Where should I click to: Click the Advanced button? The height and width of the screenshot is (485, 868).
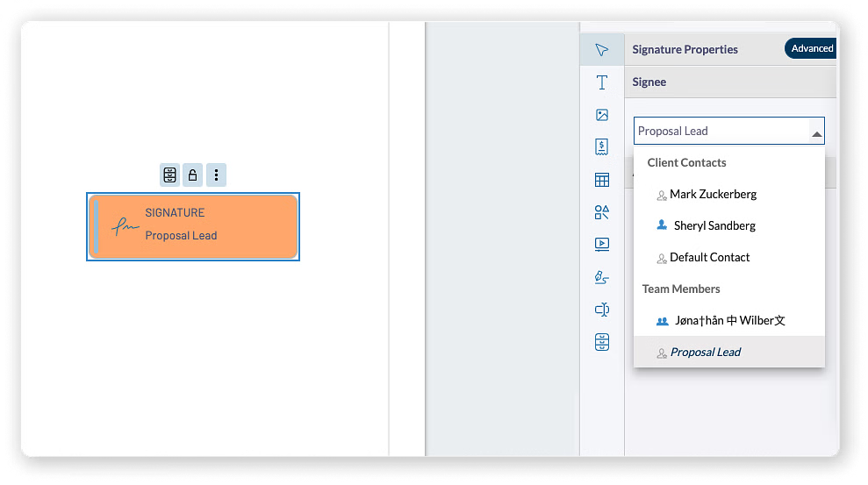(811, 48)
